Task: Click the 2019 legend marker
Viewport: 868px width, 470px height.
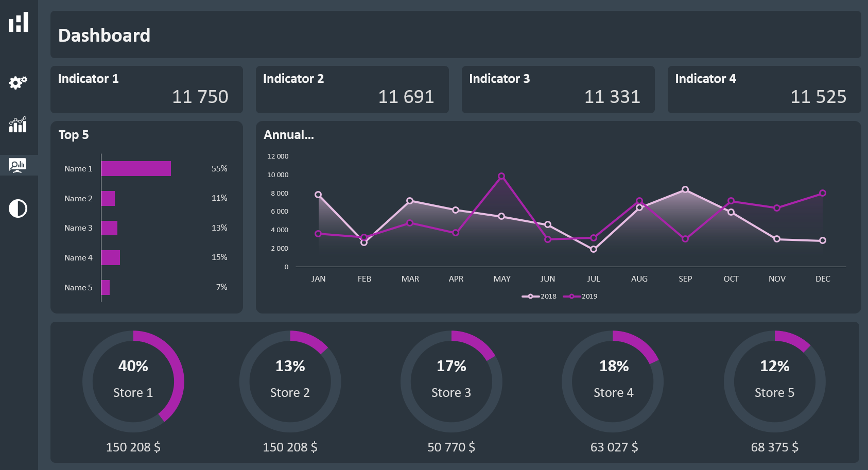Action: (571, 297)
